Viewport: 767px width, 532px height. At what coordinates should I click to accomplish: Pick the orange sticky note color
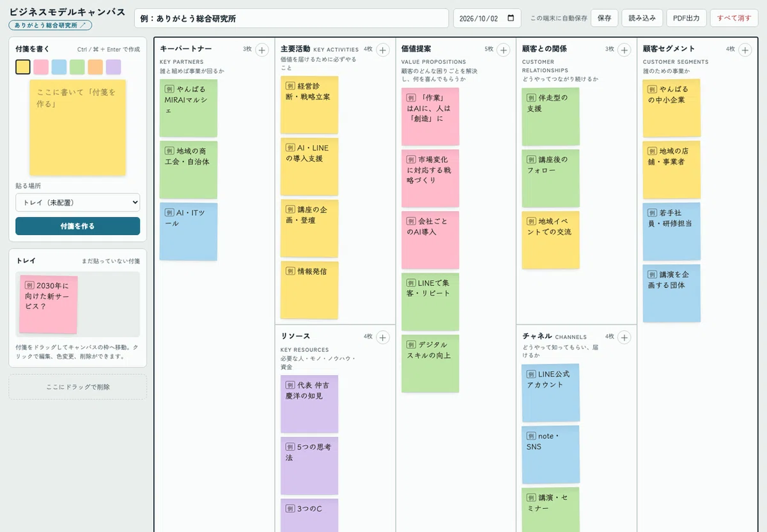click(95, 66)
